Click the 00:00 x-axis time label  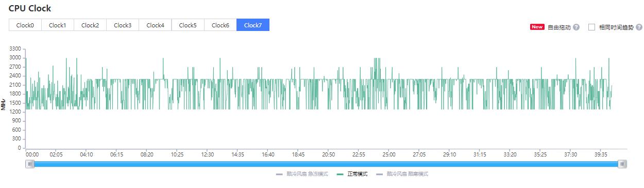coord(32,154)
